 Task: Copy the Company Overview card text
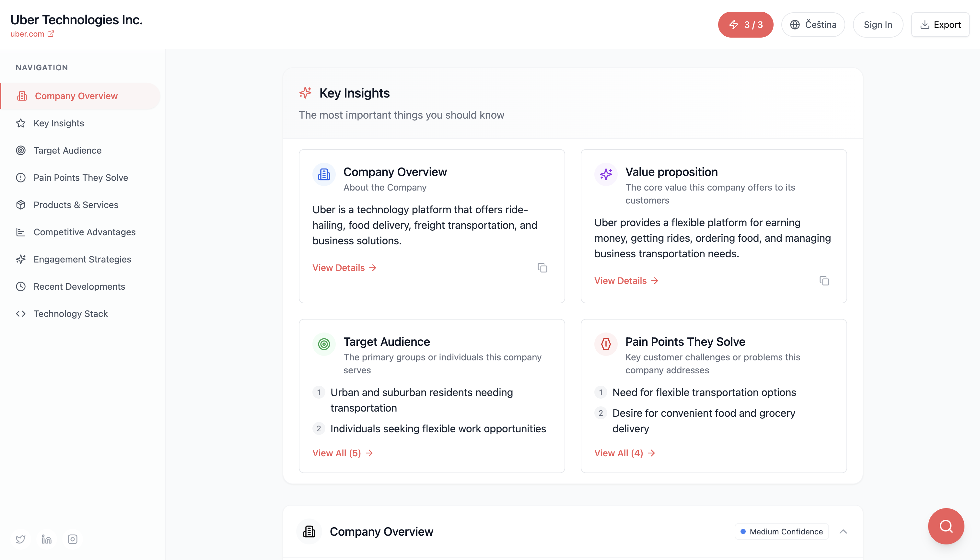coord(542,268)
